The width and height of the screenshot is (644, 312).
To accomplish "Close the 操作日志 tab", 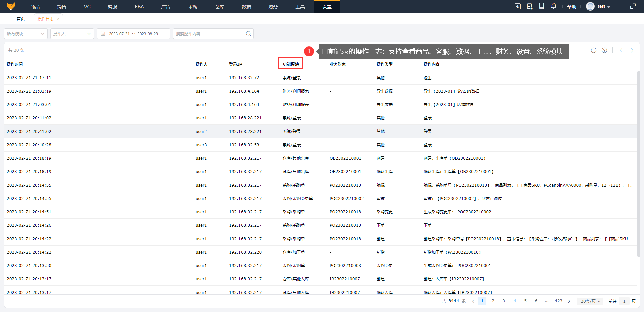I will (58, 19).
